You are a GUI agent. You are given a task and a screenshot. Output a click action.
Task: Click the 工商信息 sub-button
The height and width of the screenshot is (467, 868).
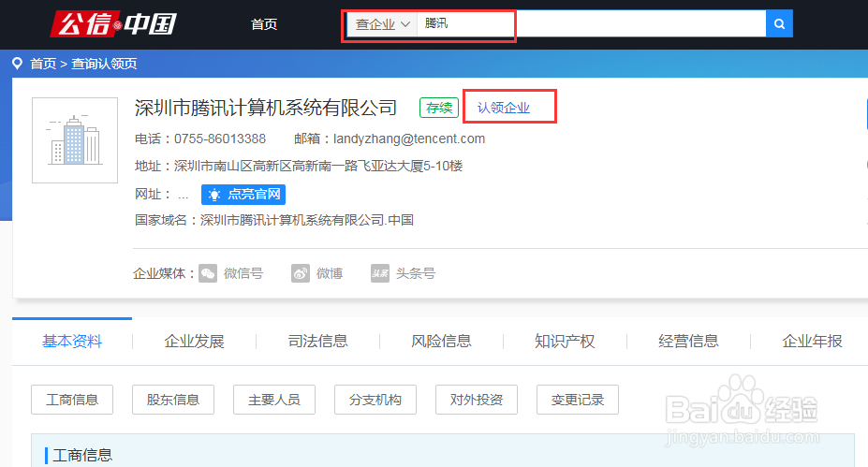point(72,400)
